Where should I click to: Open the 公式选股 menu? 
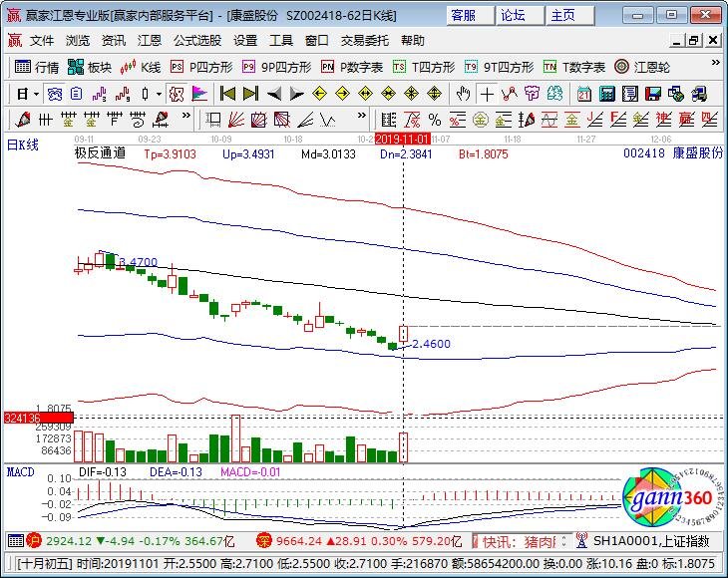tap(197, 41)
